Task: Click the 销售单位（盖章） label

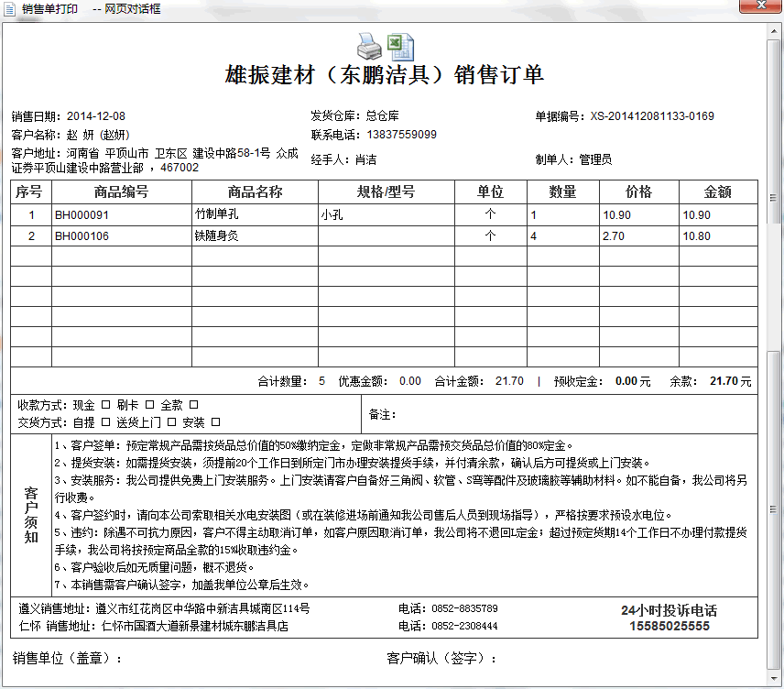Action: click(x=67, y=658)
